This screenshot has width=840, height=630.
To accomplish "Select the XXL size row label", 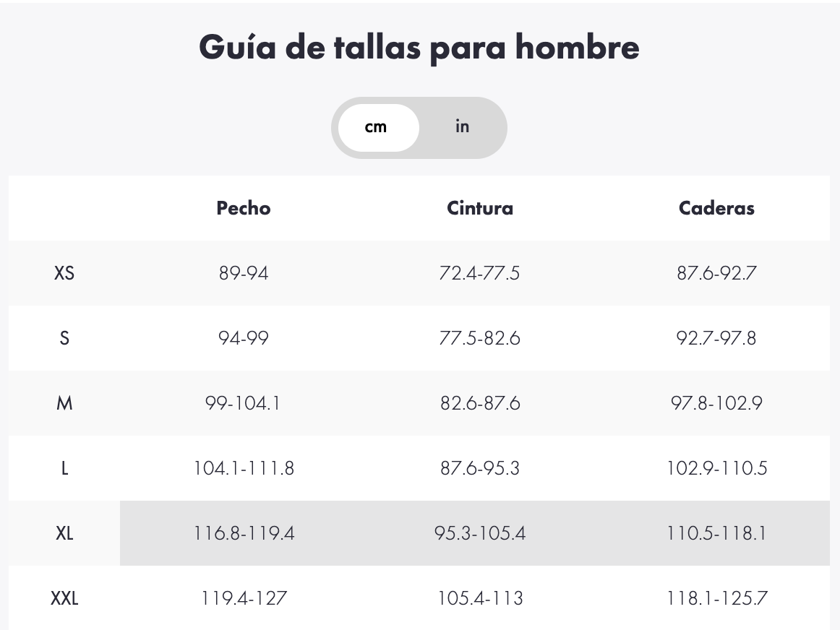I will pyautogui.click(x=64, y=598).
